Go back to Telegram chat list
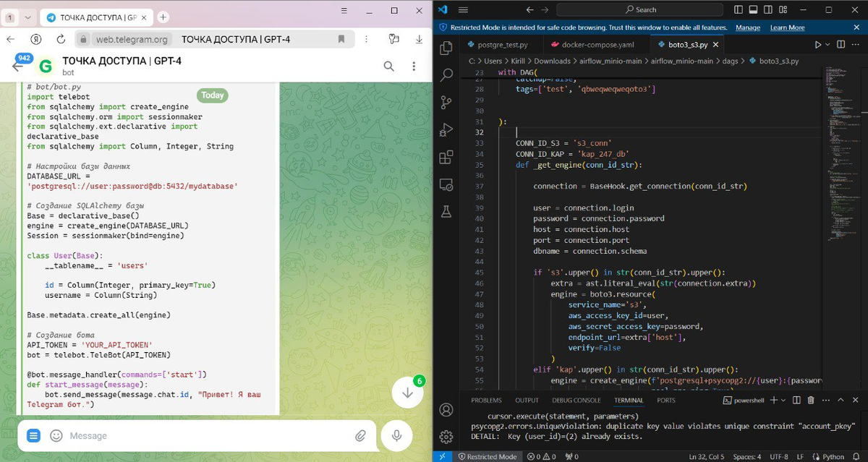Screen dimensions: 868x462 17,67
